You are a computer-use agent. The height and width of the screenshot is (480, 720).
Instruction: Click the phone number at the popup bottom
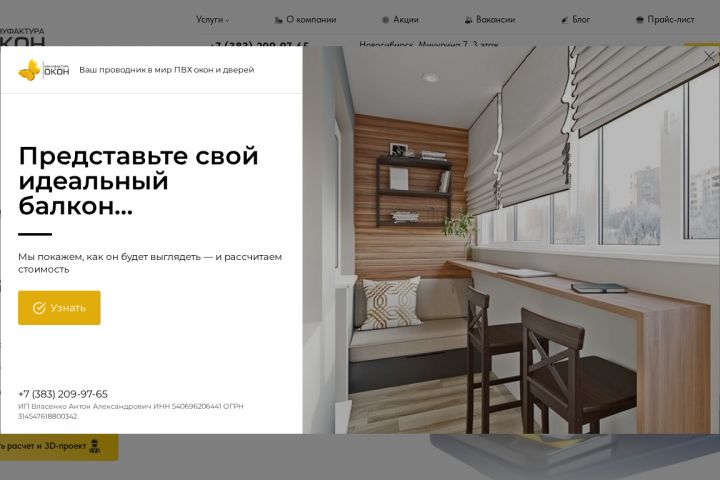63,394
